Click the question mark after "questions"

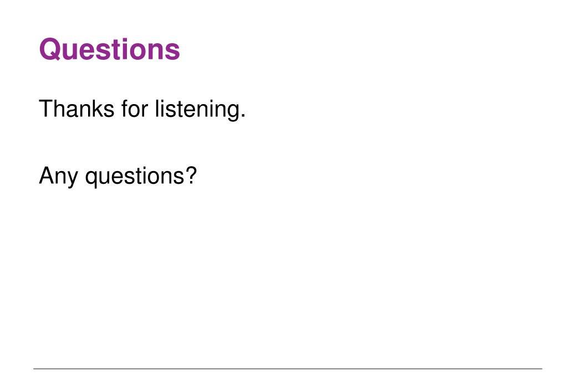point(192,176)
